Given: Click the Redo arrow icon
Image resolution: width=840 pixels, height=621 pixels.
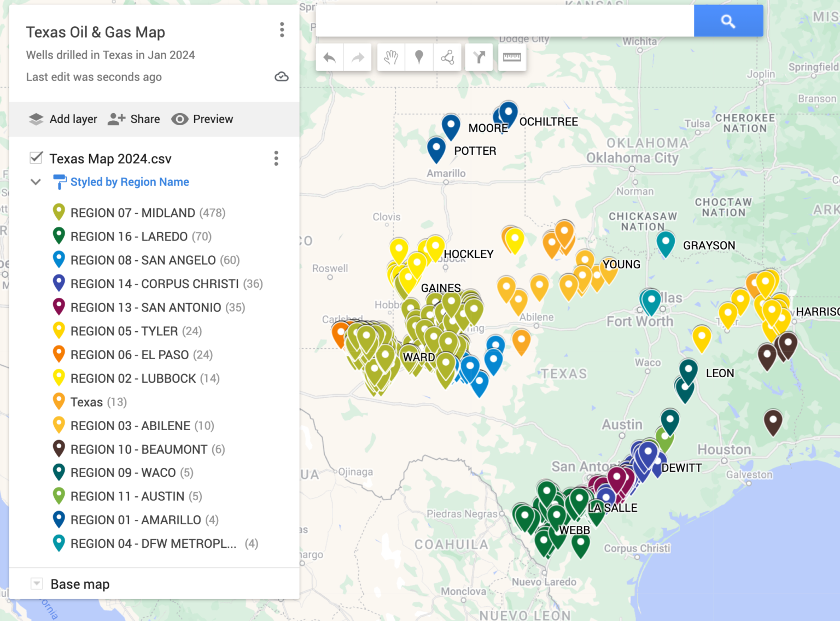Looking at the screenshot, I should coord(358,57).
